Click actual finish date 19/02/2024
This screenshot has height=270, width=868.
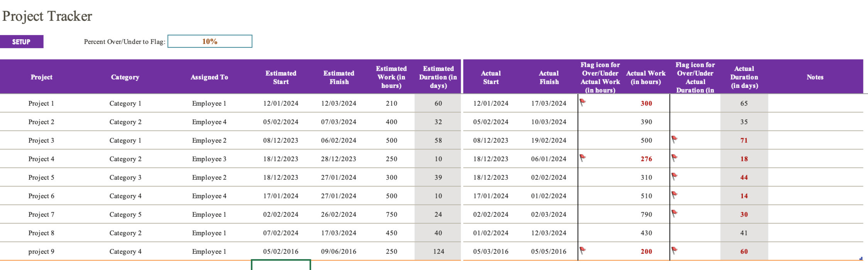point(549,140)
